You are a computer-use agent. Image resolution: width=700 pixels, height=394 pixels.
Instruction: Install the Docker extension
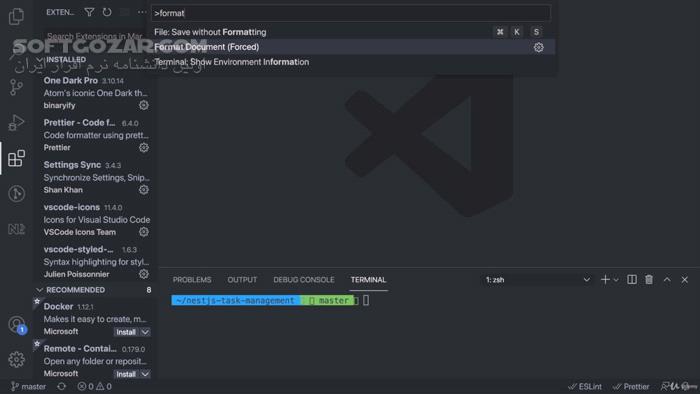click(126, 332)
